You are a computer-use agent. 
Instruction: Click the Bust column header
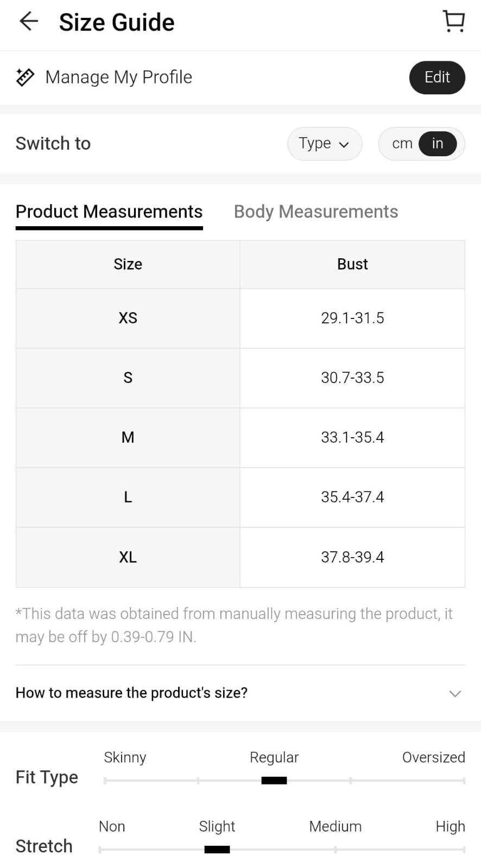[x=352, y=264]
